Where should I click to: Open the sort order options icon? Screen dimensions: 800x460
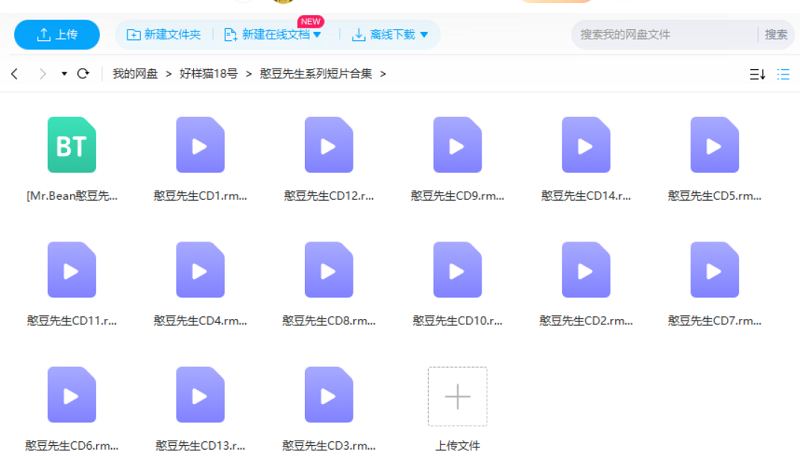pos(757,74)
